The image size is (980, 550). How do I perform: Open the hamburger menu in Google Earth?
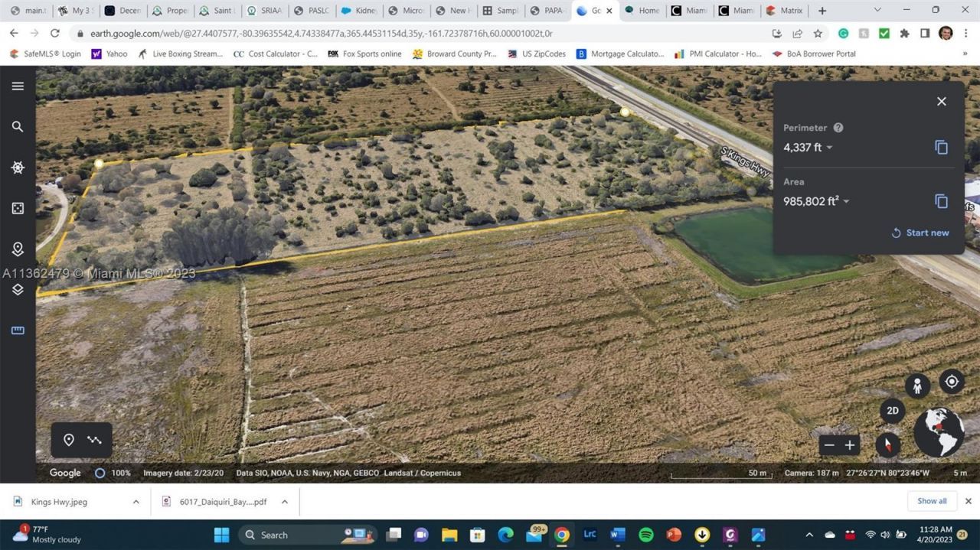[18, 86]
